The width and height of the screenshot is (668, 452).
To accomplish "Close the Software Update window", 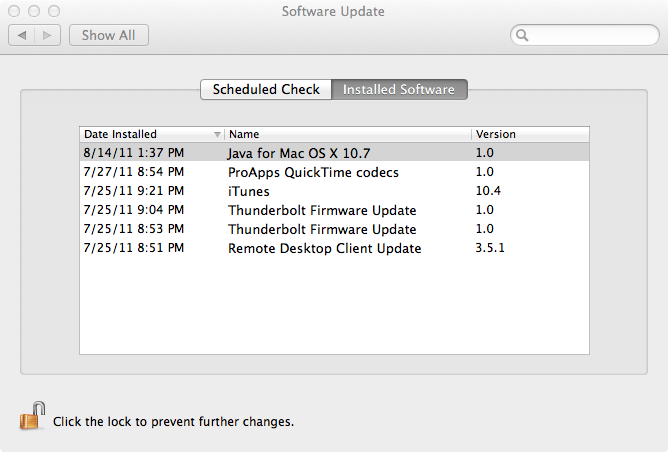I will tap(14, 11).
